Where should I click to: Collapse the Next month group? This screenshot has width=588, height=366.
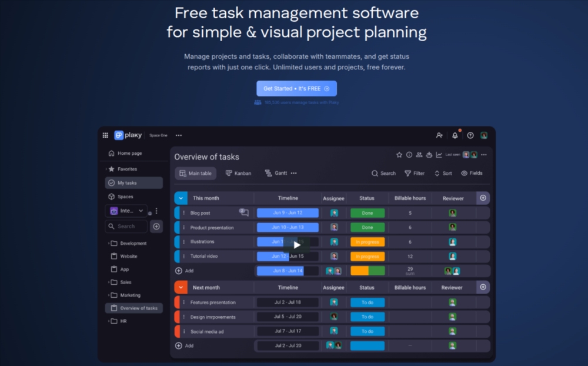click(181, 288)
